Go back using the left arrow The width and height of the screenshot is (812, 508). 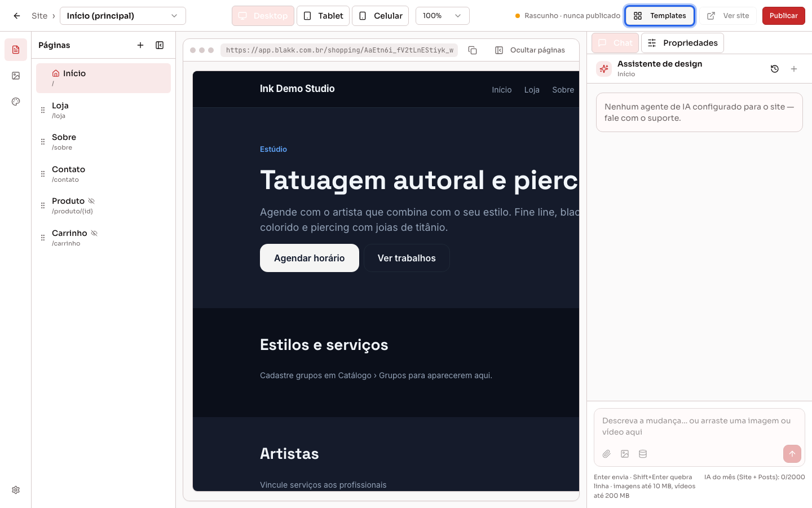[17, 16]
